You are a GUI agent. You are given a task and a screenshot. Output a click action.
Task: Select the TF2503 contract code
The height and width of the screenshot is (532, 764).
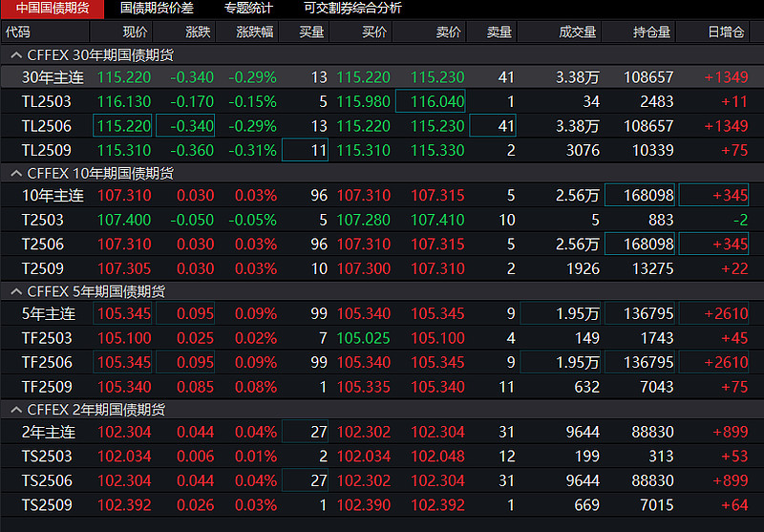pyautogui.click(x=47, y=337)
